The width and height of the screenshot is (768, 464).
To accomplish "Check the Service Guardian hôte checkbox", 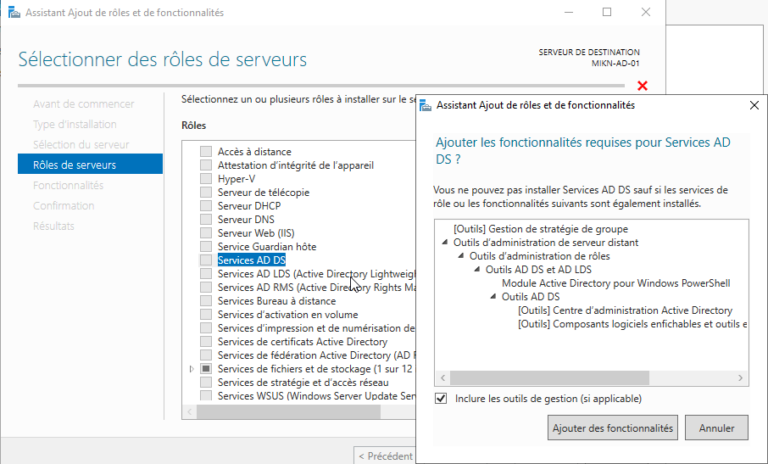I will [206, 246].
